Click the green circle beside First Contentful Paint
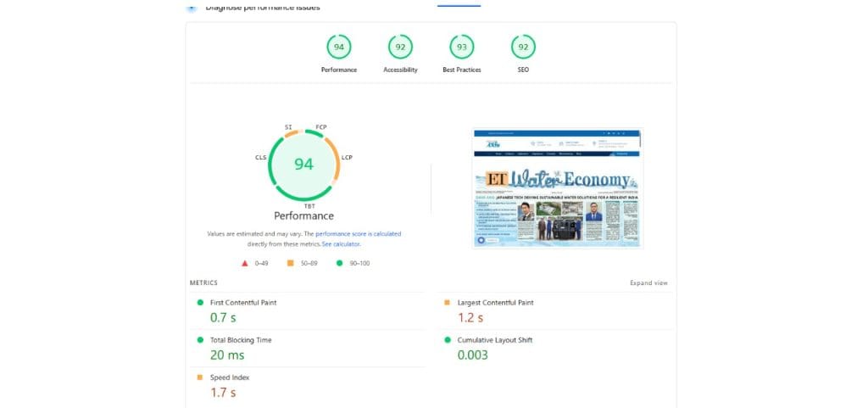Viewport: 868px width, 408px height. tap(200, 302)
